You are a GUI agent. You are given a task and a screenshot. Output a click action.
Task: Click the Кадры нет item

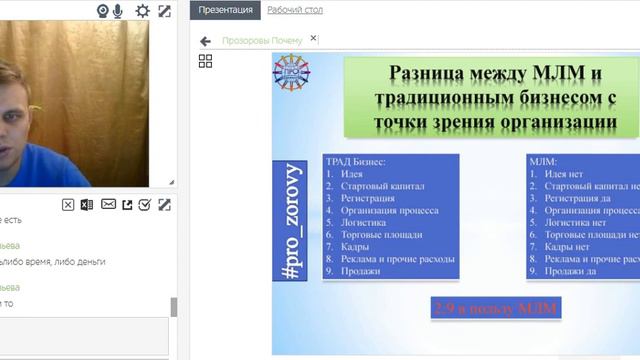(x=567, y=247)
